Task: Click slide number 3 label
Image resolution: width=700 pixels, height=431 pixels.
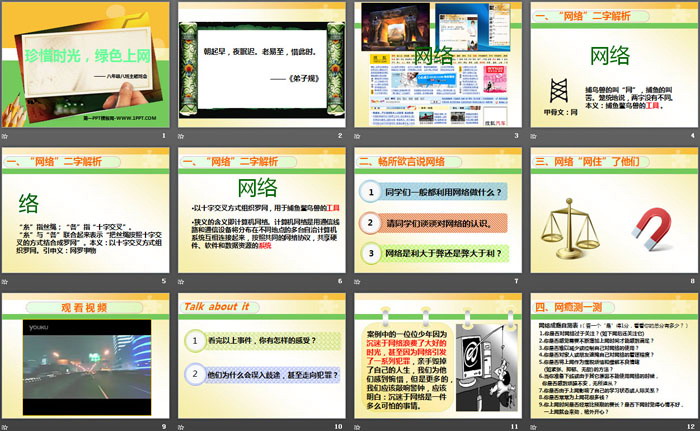Action: [x=516, y=135]
